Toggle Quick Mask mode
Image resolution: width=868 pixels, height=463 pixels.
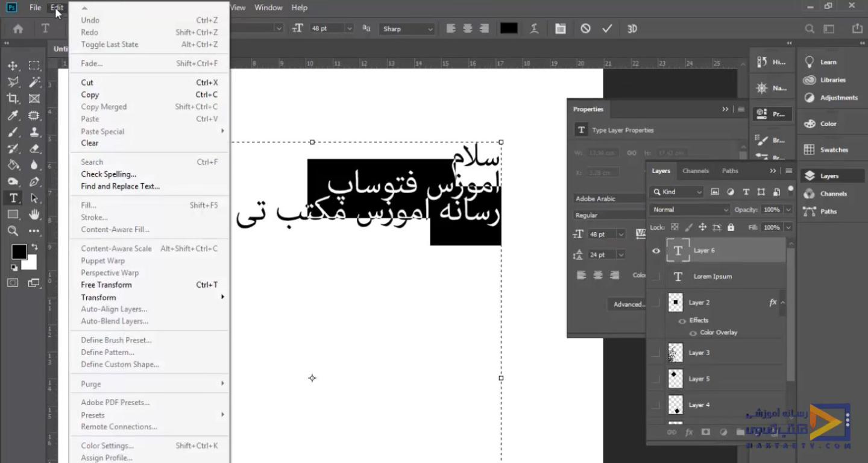pos(13,283)
